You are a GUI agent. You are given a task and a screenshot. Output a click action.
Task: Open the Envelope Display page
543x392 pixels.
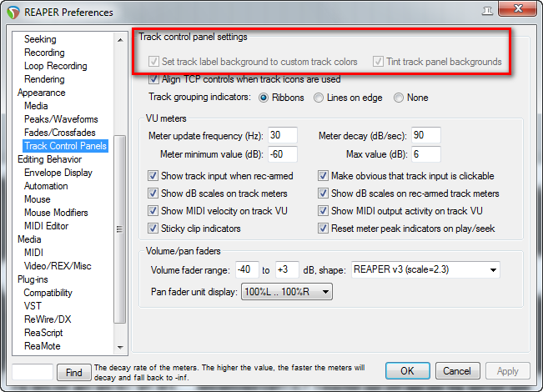click(x=58, y=173)
